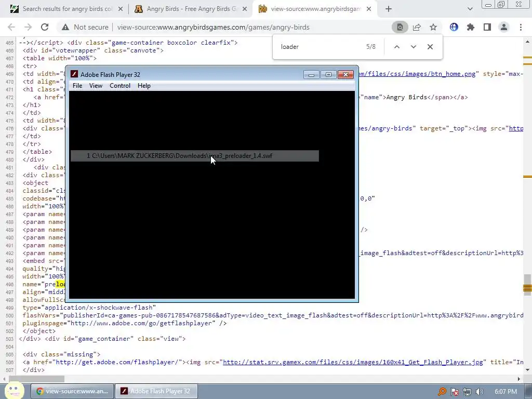Toggle the Chrome side panel
Viewport: 532px width, 399px height.
[487, 27]
